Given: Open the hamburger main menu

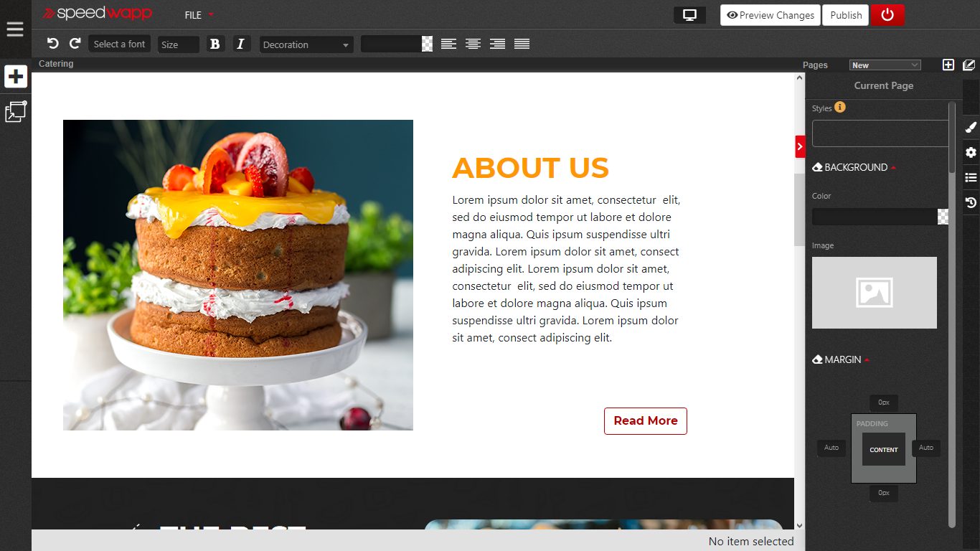Looking at the screenshot, I should [15, 29].
